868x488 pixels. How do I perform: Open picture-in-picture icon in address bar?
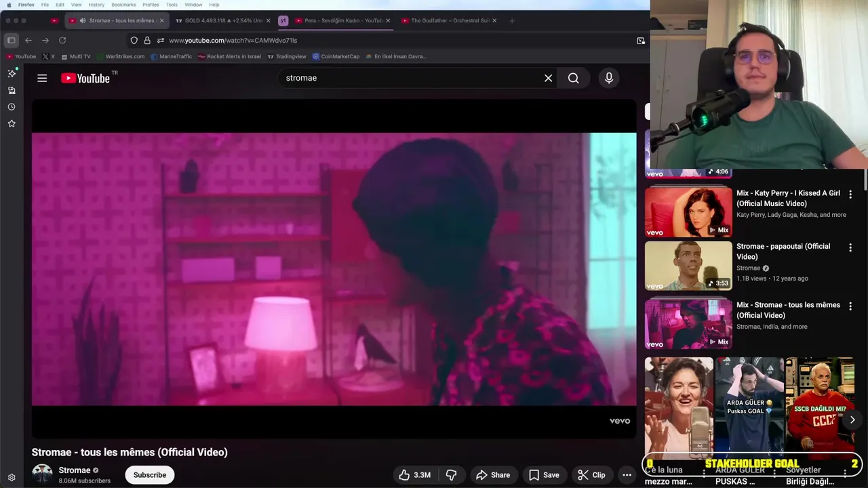pyautogui.click(x=641, y=41)
